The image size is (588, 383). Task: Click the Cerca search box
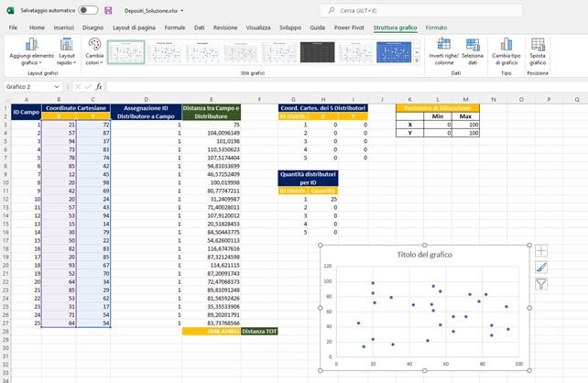420,10
